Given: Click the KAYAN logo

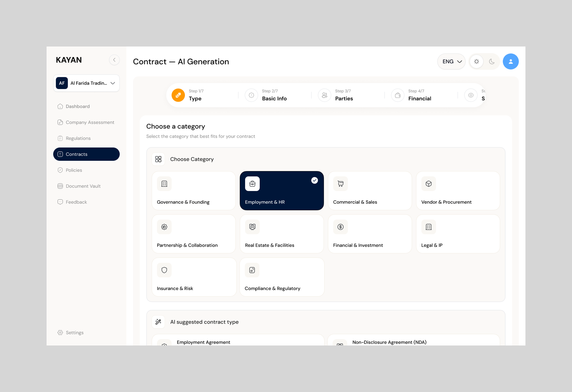Looking at the screenshot, I should click(69, 60).
